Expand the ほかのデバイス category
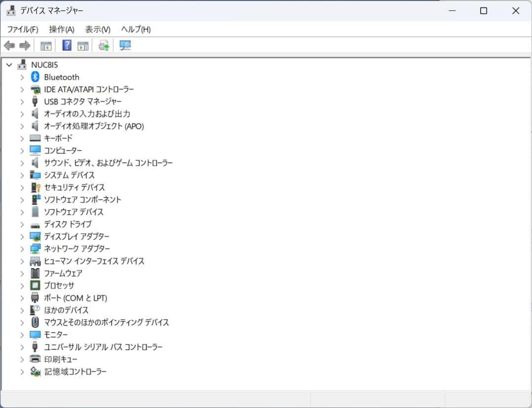This screenshot has width=532, height=408. (x=22, y=310)
